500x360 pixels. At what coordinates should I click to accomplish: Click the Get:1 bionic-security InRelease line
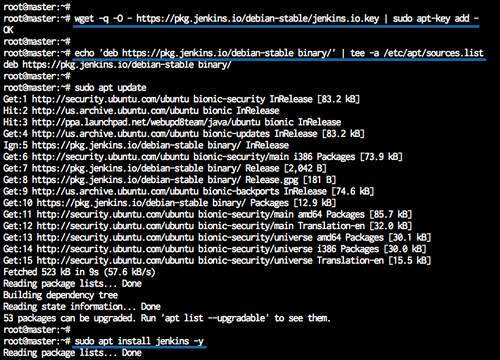[x=181, y=99]
